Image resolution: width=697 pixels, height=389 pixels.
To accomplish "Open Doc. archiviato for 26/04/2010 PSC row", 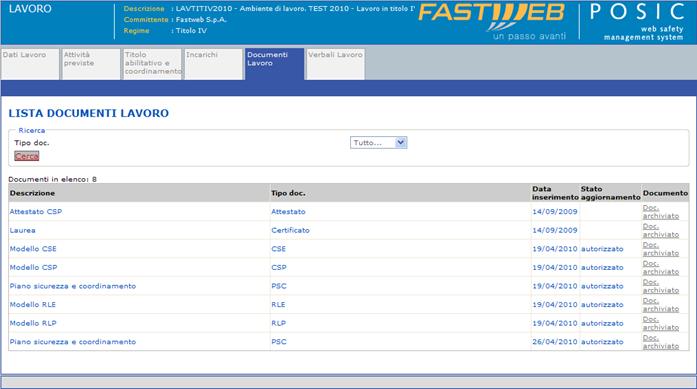I will [x=661, y=342].
